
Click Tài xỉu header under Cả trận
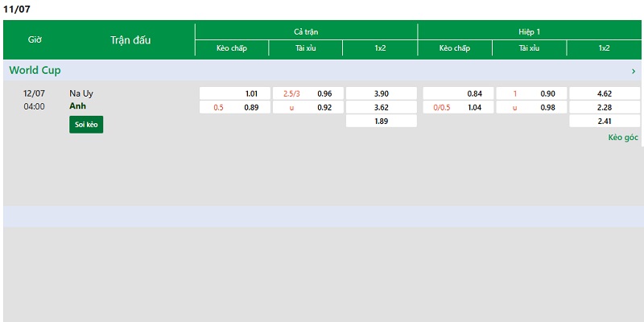click(x=306, y=48)
